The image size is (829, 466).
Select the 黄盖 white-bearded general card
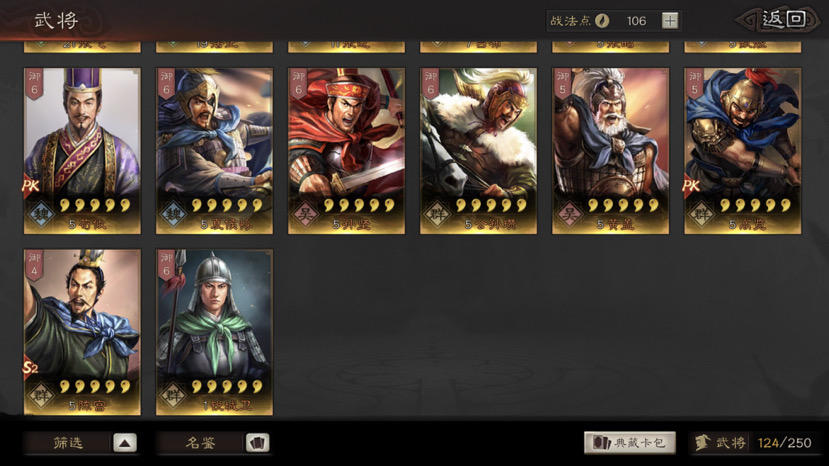[611, 151]
